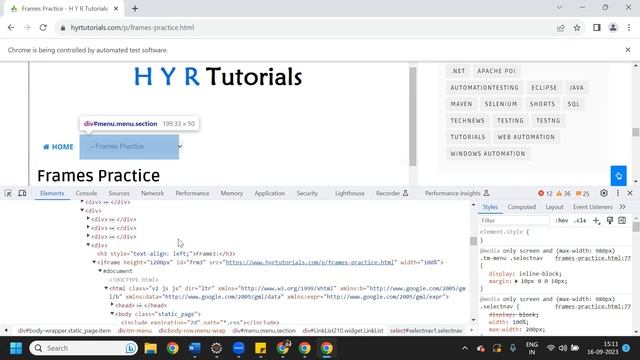Dismiss the automated test software infobar
This screenshot has height=360, width=640.
[628, 50]
